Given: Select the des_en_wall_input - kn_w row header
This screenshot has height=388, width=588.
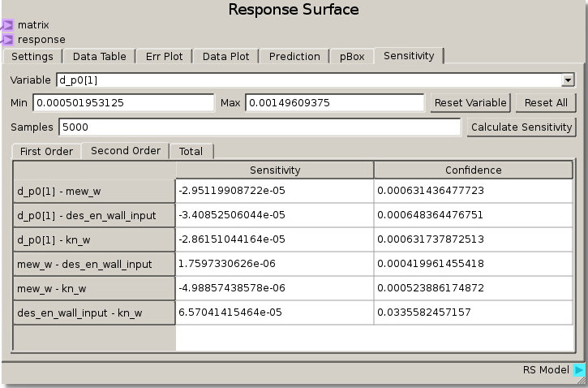Looking at the screenshot, I should [x=94, y=313].
